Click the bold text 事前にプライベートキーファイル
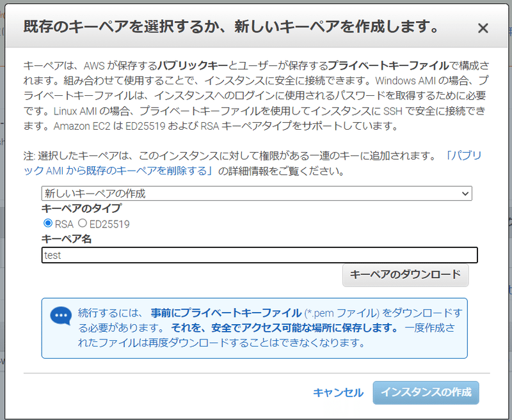 (x=226, y=313)
